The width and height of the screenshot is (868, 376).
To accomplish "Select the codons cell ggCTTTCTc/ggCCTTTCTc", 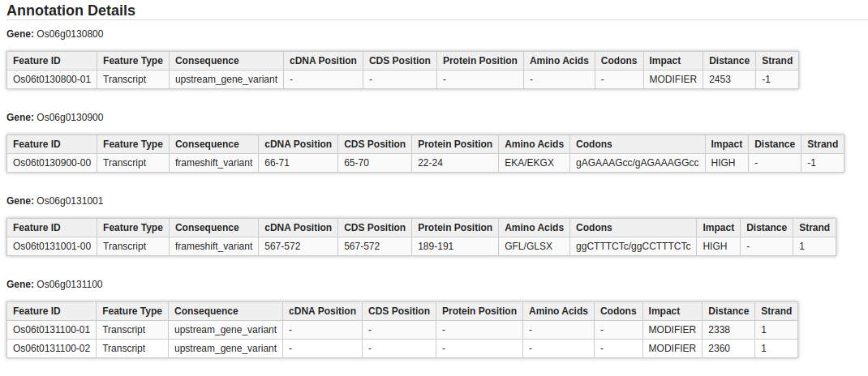I will [633, 246].
